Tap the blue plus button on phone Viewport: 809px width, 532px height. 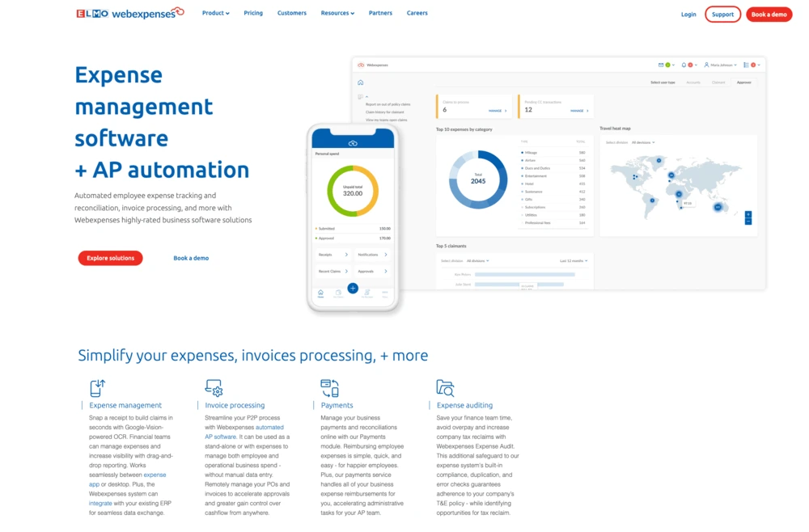pyautogui.click(x=353, y=288)
